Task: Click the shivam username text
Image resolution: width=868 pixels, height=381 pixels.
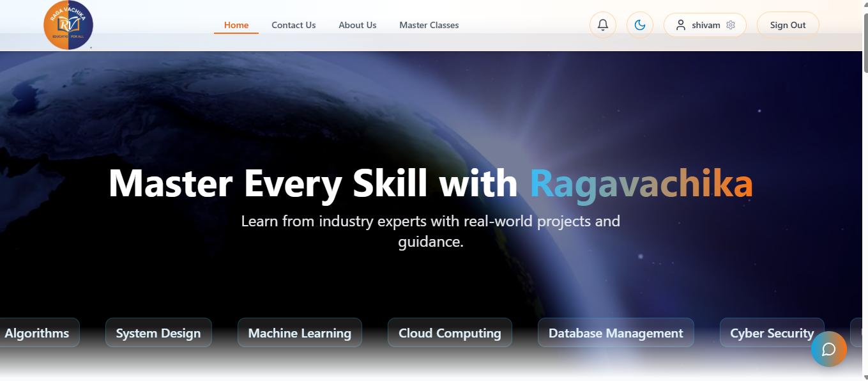Action: [706, 26]
